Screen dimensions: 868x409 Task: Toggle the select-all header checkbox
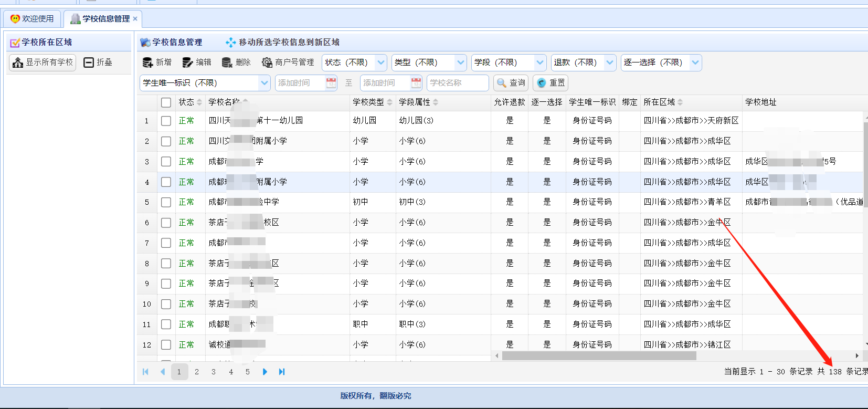pyautogui.click(x=166, y=102)
